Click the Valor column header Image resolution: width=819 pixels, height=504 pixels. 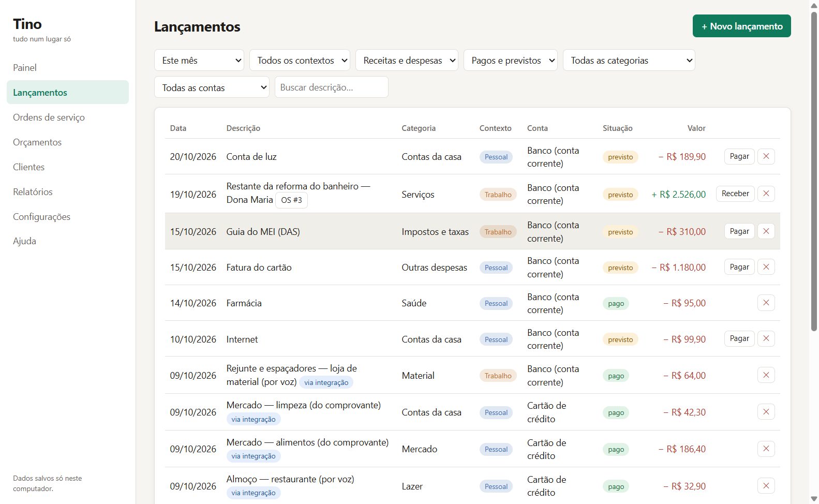[696, 128]
